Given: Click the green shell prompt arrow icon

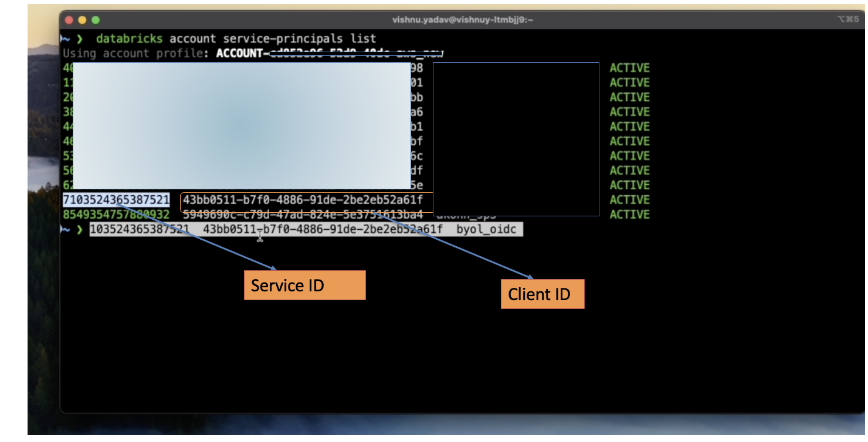Looking at the screenshot, I should pyautogui.click(x=80, y=39).
